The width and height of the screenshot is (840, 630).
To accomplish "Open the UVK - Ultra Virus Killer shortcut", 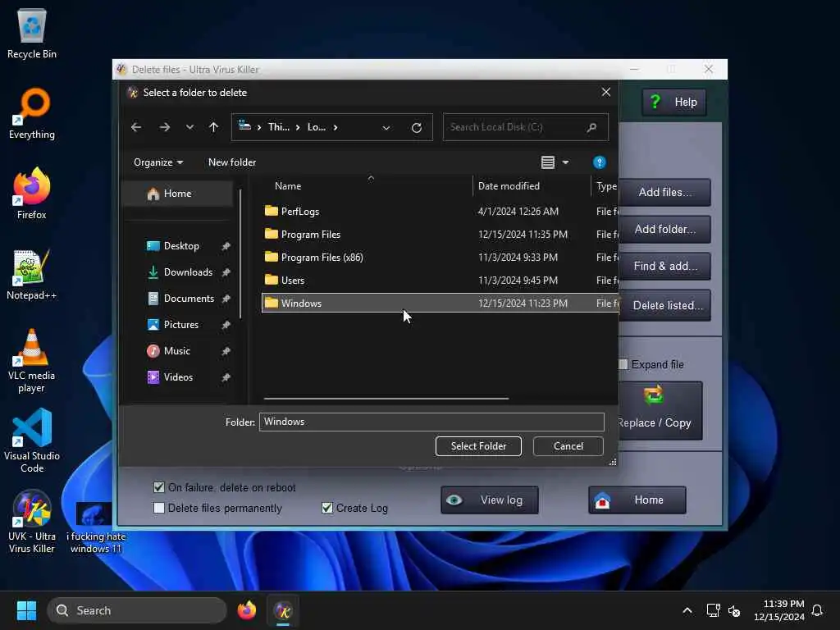I will (x=32, y=522).
